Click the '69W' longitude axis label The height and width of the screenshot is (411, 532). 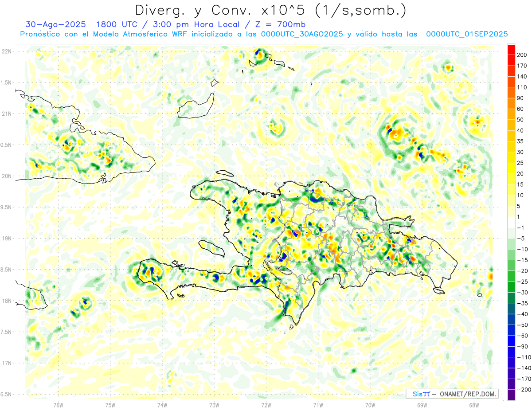pos(422,405)
